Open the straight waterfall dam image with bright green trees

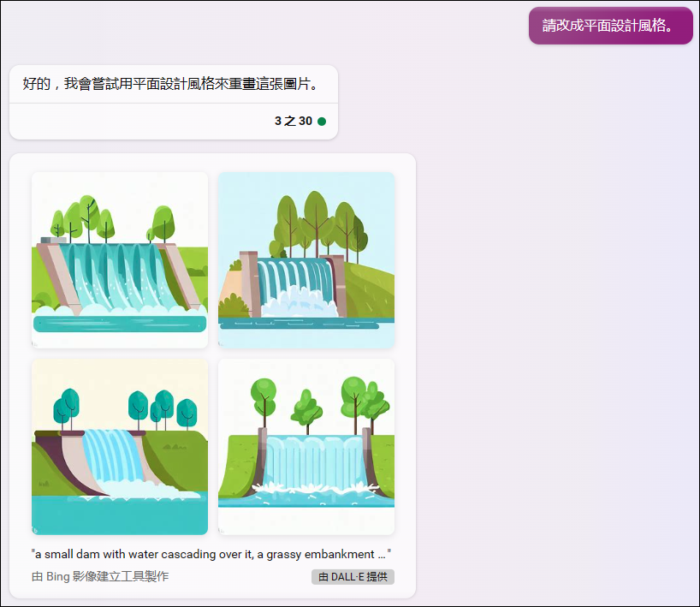point(306,447)
